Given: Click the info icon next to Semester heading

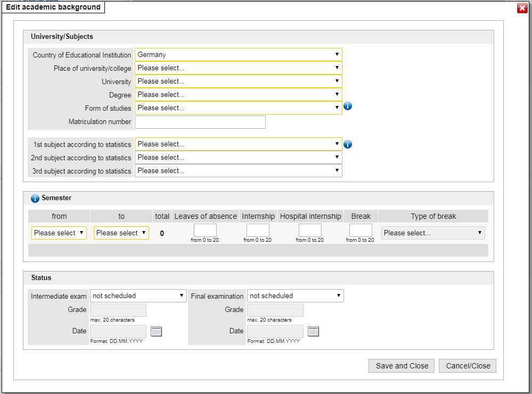Looking at the screenshot, I should [x=35, y=199].
